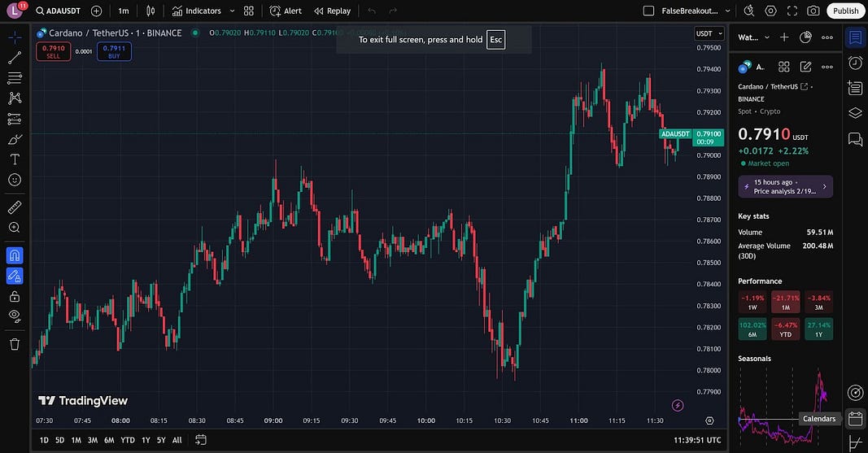Click the undo arrow
868x453 pixels.
click(x=372, y=11)
